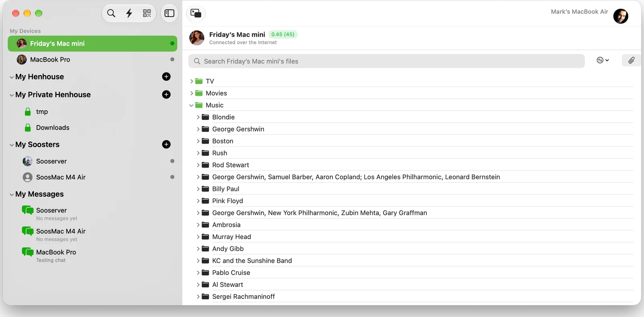Image resolution: width=644 pixels, height=317 pixels.
Task: Open the sort order dropdown
Action: (603, 60)
